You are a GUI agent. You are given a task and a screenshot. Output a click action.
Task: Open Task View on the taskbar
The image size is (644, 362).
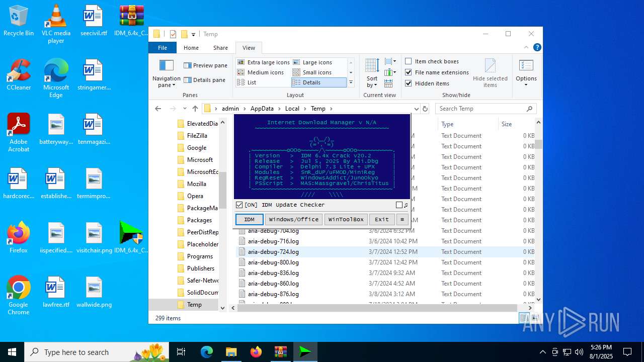[x=181, y=352]
